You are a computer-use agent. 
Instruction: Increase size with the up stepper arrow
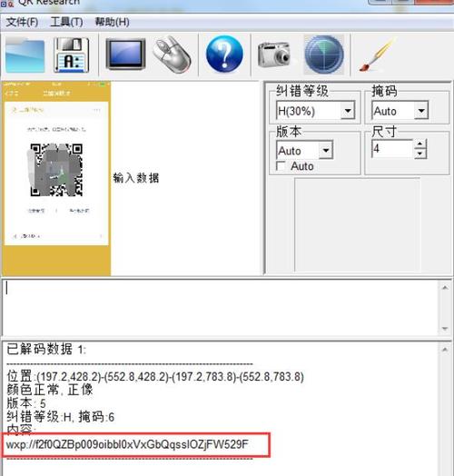[x=420, y=144]
